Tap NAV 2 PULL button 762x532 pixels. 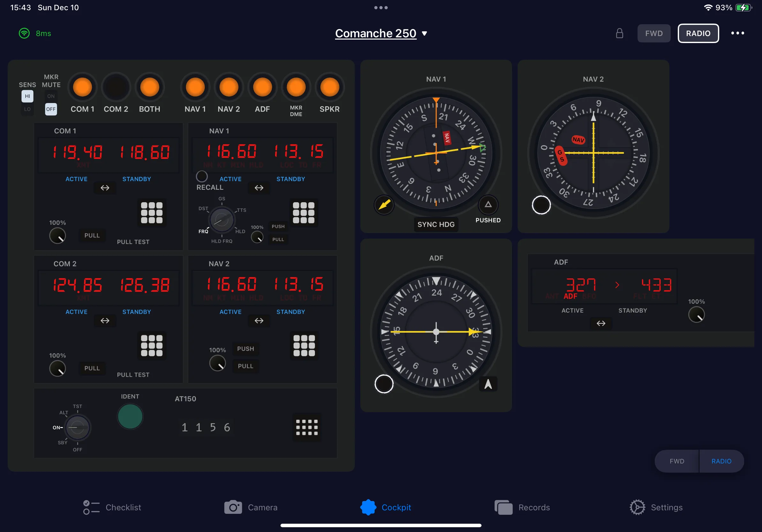point(246,366)
